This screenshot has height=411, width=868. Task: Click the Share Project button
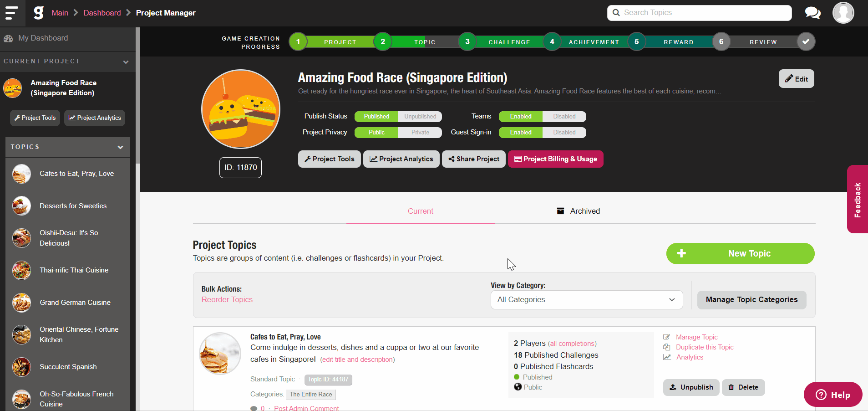click(474, 159)
